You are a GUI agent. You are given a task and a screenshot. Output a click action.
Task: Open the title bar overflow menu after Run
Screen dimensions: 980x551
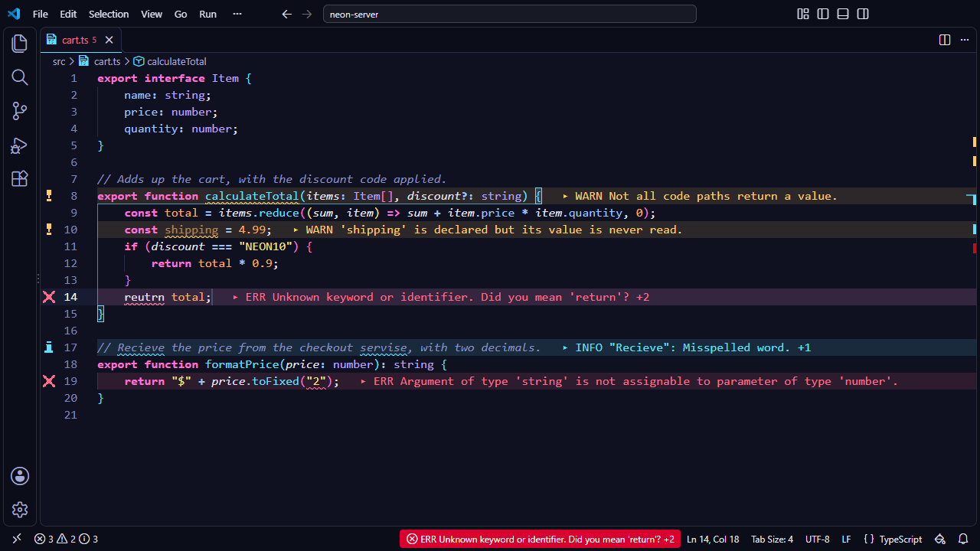[237, 14]
